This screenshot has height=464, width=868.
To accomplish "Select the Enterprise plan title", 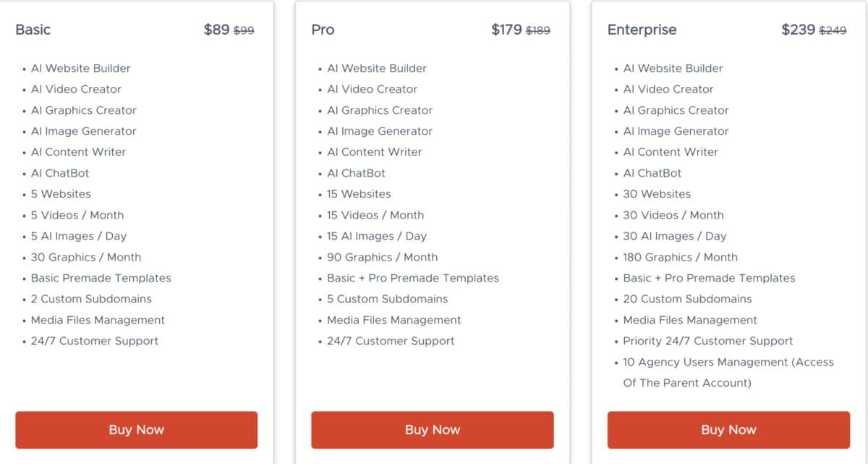I will click(x=642, y=30).
